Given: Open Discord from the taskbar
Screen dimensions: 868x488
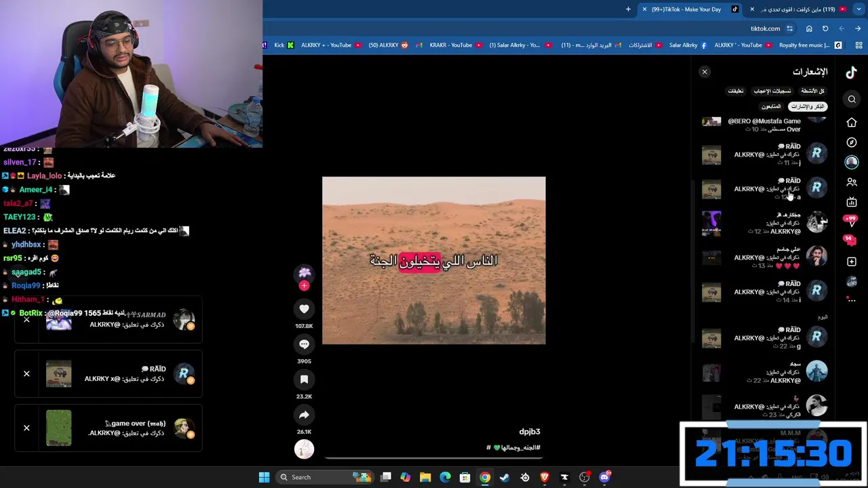Looking at the screenshot, I should (605, 477).
